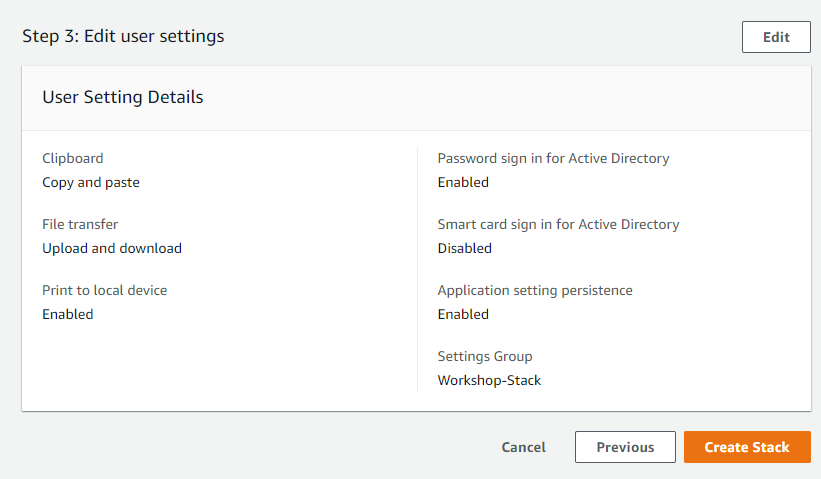Click the Settings Group label
This screenshot has width=821, height=479.
[485, 356]
